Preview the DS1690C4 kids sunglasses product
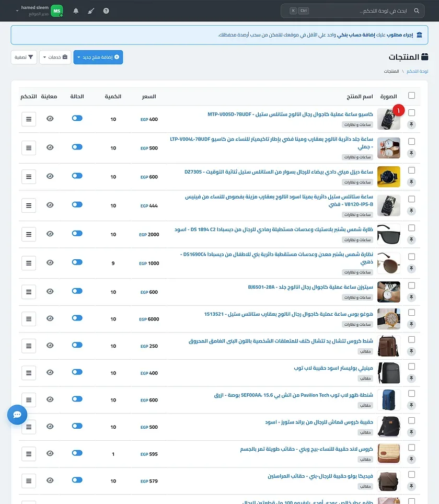The height and width of the screenshot is (504, 439). (x=50, y=262)
